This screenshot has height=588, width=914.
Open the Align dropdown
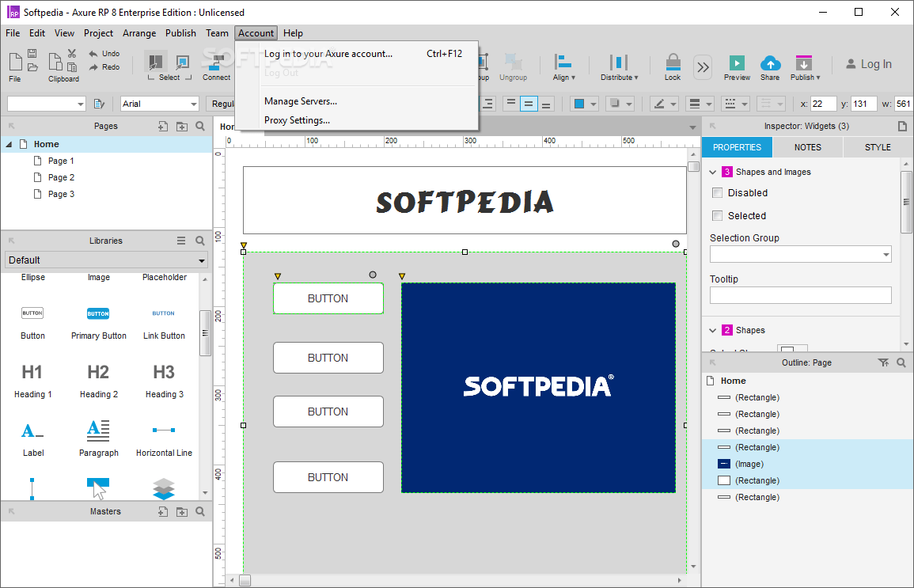(563, 67)
